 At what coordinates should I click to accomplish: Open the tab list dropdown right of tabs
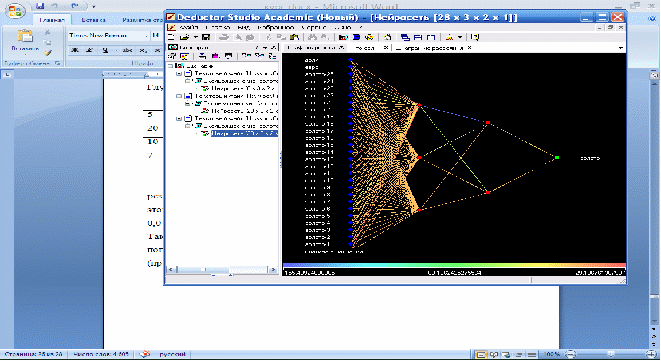pyautogui.click(x=621, y=48)
